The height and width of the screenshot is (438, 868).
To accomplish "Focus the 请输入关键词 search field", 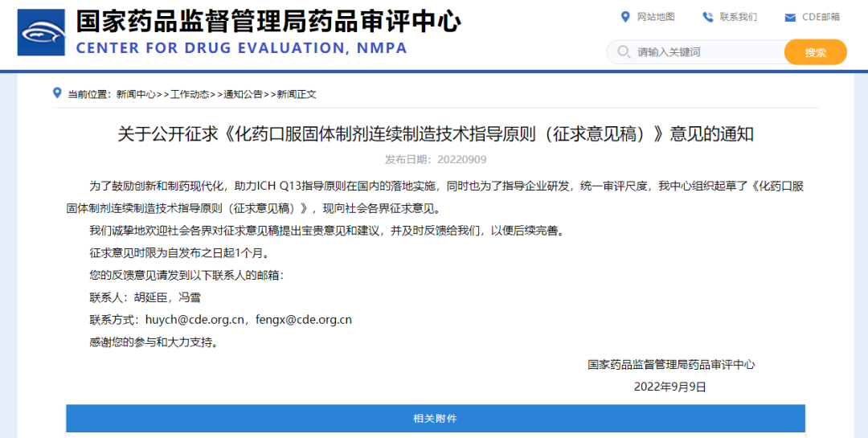I will click(x=707, y=52).
